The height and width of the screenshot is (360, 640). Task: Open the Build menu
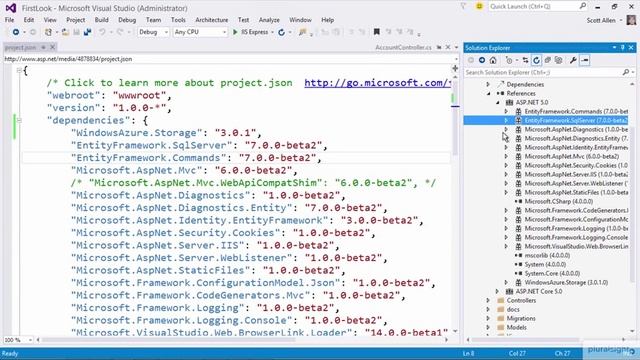pyautogui.click(x=101, y=20)
